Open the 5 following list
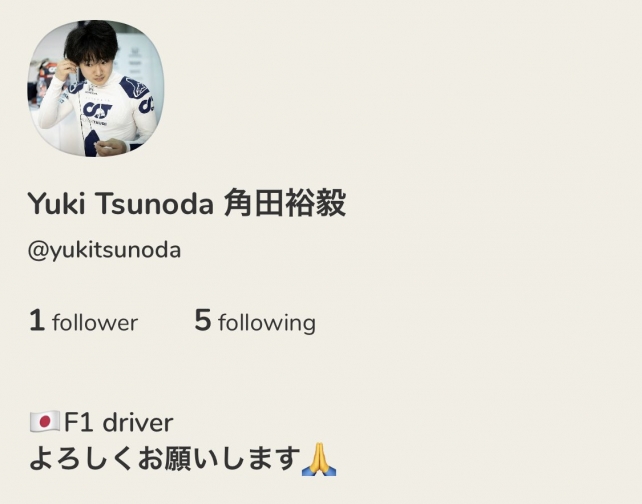The width and height of the screenshot is (642, 504). tap(255, 321)
